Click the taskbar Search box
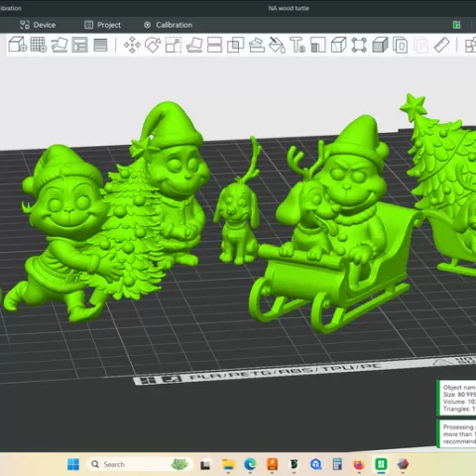 (x=140, y=464)
